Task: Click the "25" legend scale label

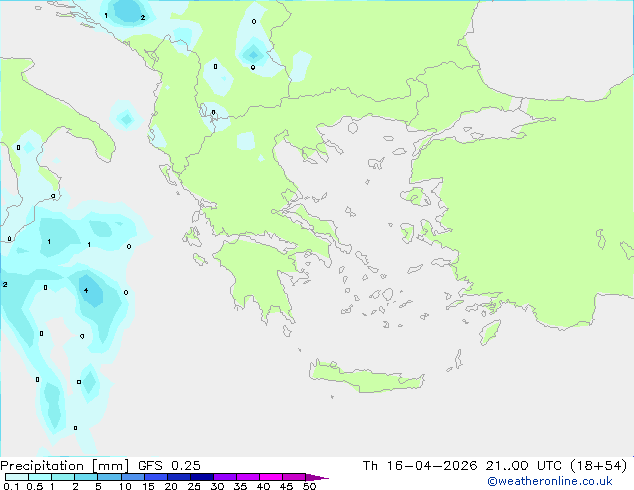Action: pos(194,486)
